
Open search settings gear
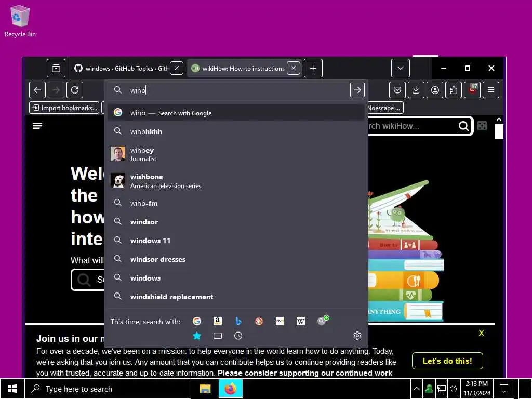[357, 336]
